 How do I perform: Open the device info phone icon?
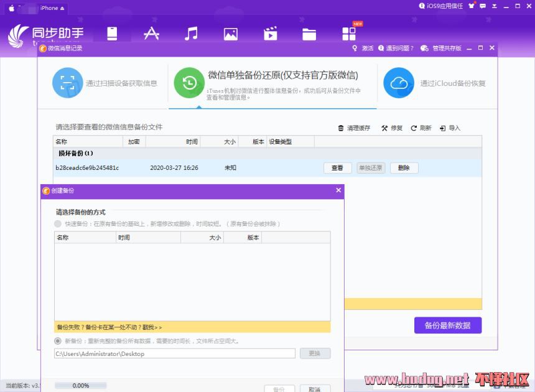point(112,34)
